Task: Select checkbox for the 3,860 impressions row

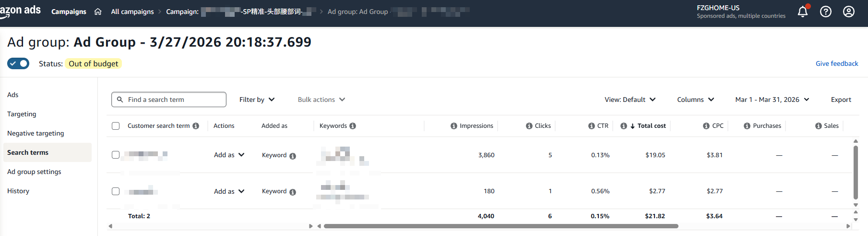Action: 116,155
